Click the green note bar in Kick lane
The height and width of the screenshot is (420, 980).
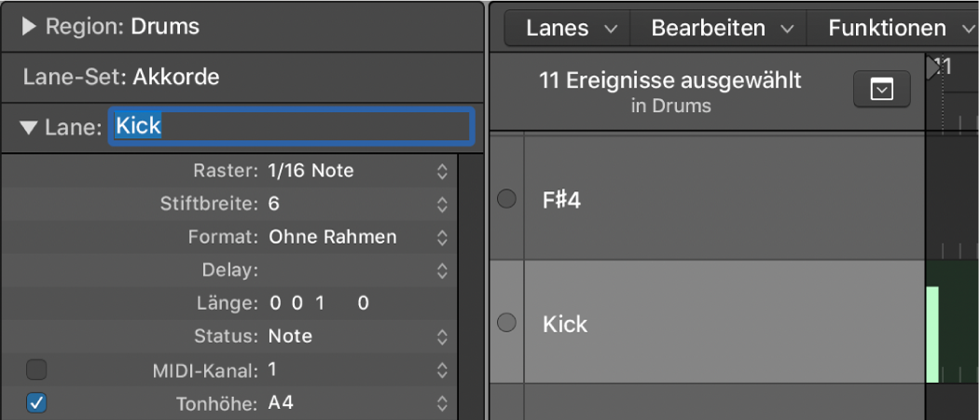932,334
